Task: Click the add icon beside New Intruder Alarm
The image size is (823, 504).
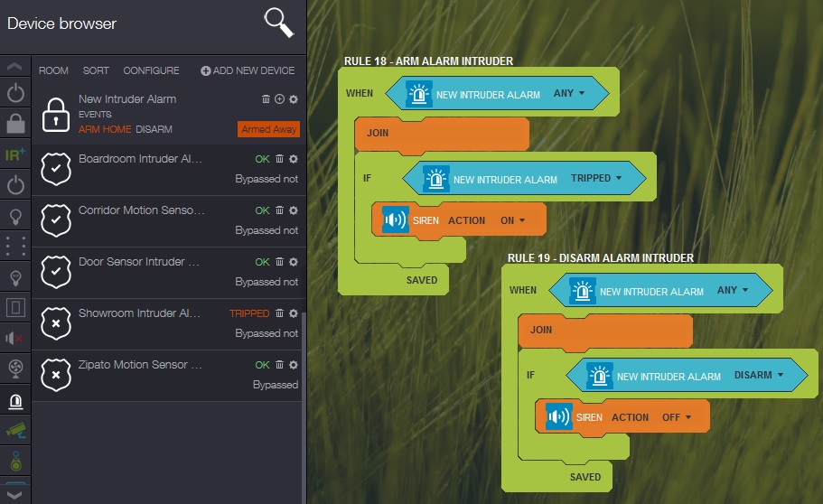Action: click(x=279, y=99)
